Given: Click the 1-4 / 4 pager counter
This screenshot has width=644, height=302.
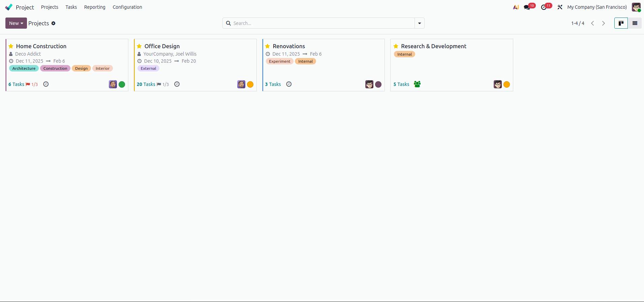Looking at the screenshot, I should point(578,23).
